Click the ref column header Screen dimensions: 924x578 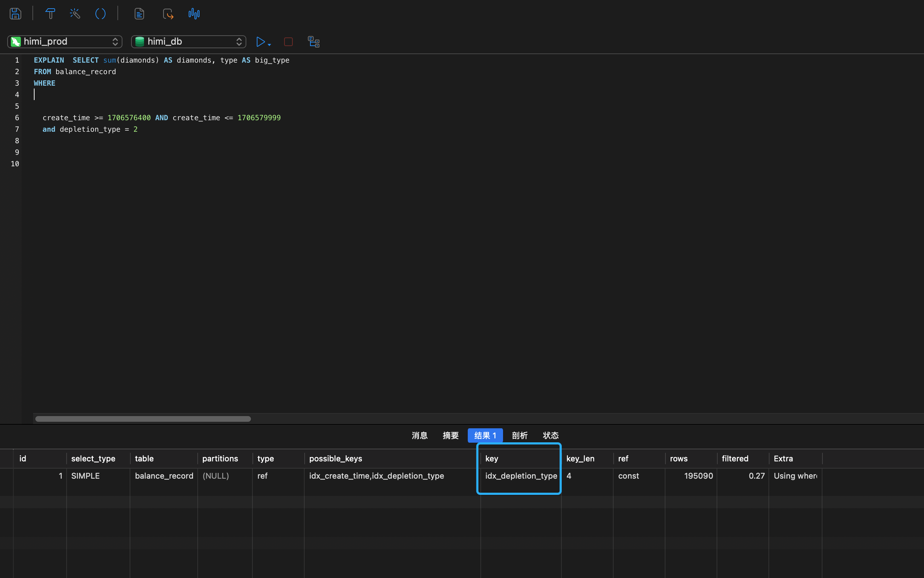point(639,459)
